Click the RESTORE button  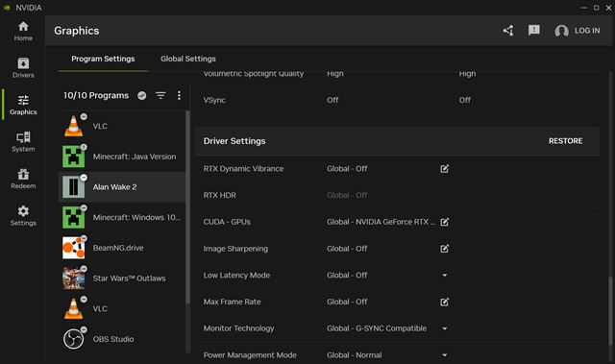[565, 141]
